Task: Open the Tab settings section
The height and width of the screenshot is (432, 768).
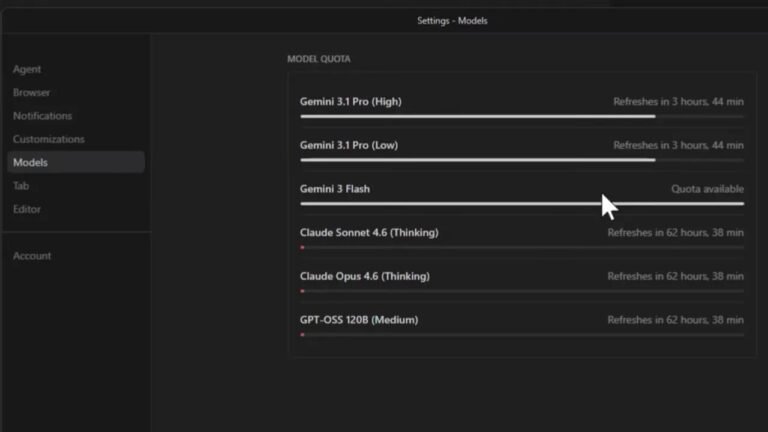Action: click(21, 186)
